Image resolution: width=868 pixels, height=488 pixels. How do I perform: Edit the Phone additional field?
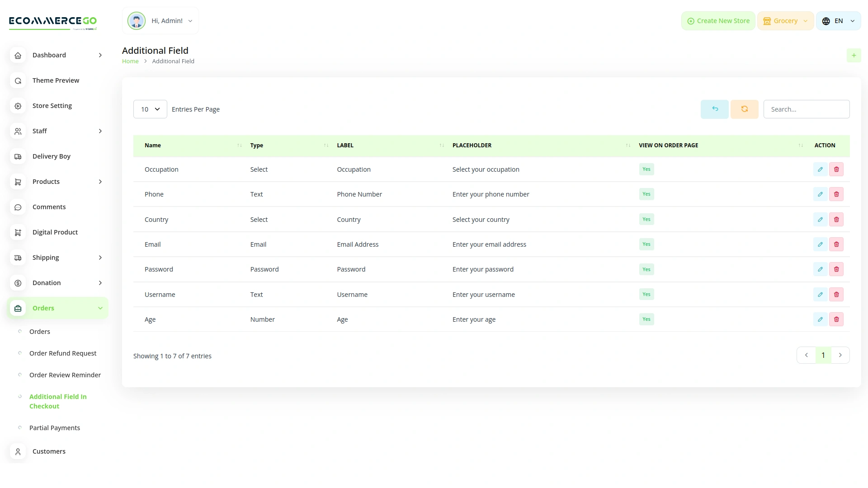click(x=820, y=194)
